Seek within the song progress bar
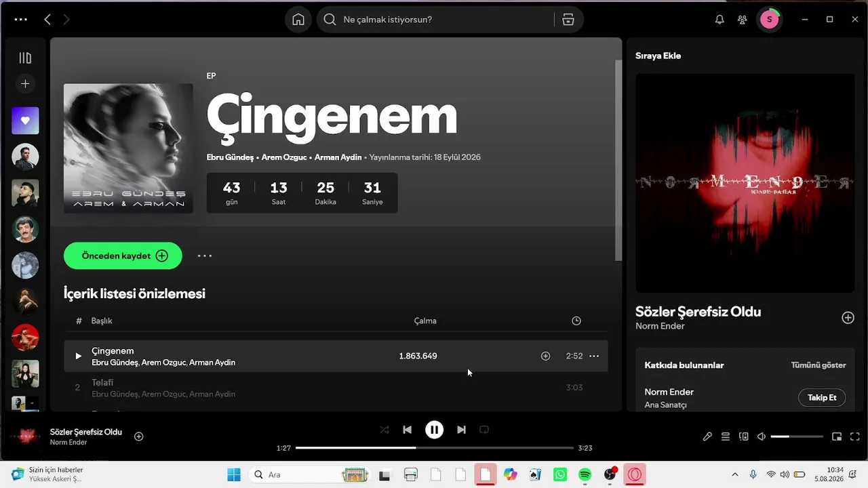Screen dimensions: 868x488 tap(434, 448)
